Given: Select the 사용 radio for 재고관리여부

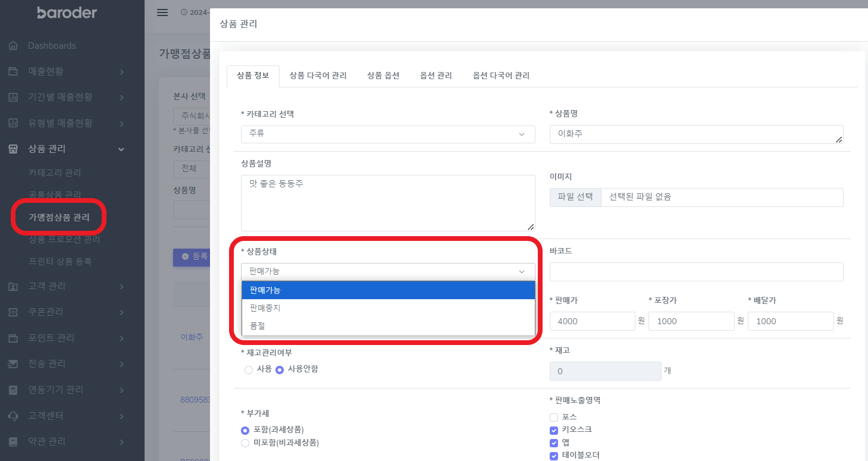Looking at the screenshot, I should tap(249, 369).
